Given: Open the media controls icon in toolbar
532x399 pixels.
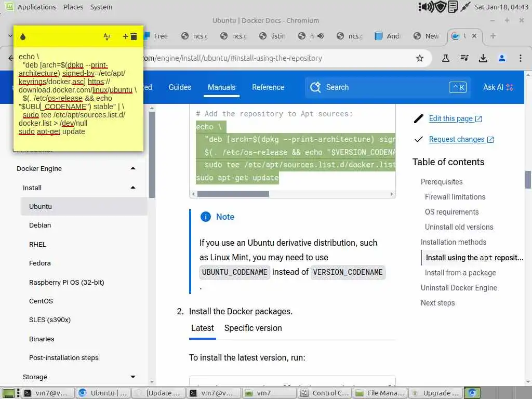Looking at the screenshot, I should [464, 58].
